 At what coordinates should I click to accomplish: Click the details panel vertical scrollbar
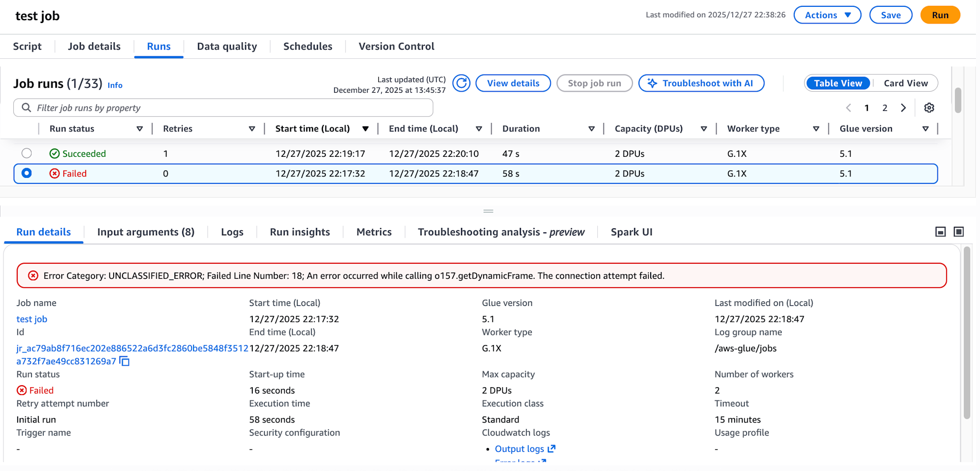967,333
